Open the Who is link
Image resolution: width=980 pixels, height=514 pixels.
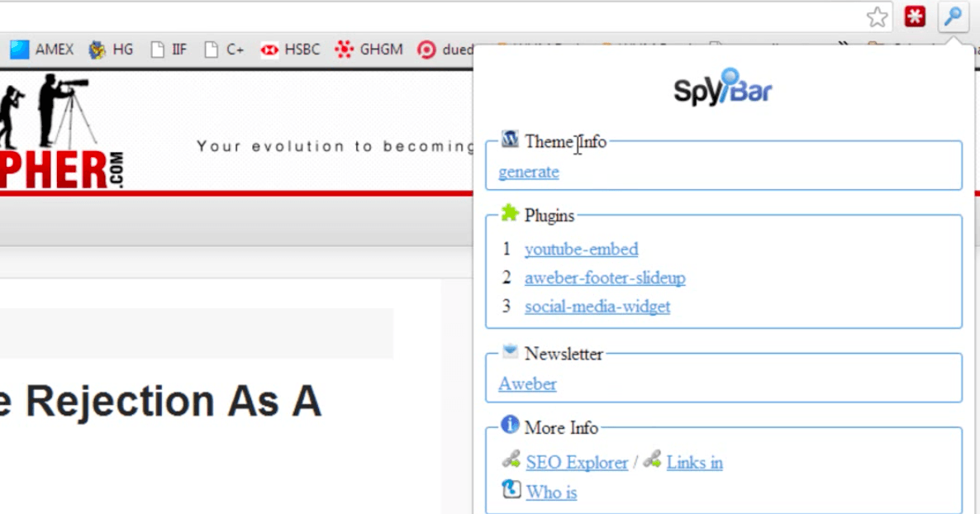[x=551, y=493]
